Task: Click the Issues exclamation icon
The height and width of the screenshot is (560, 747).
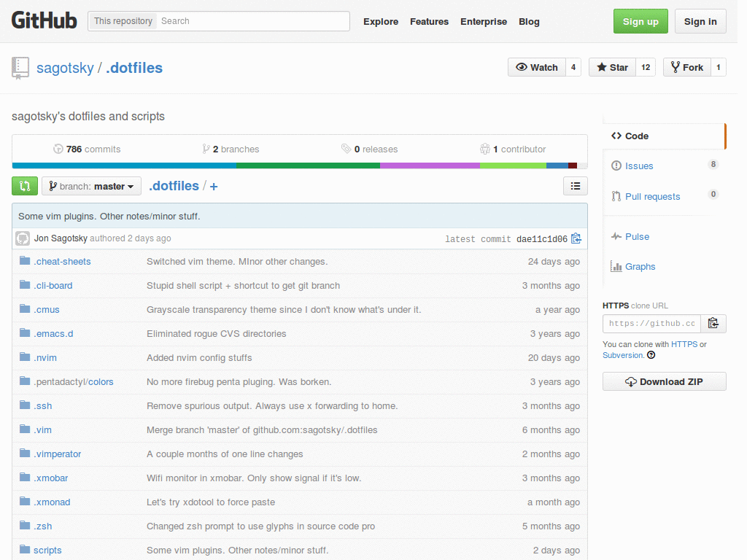Action: click(x=616, y=166)
